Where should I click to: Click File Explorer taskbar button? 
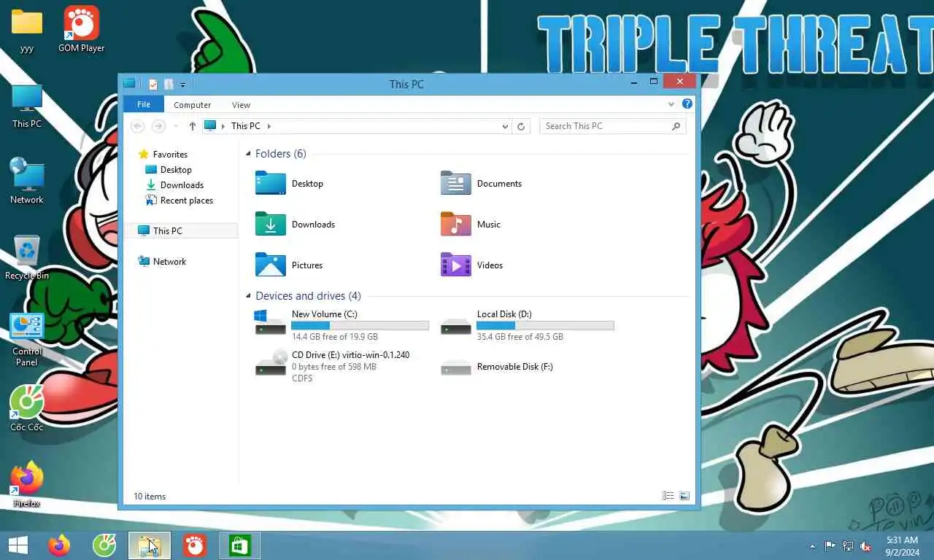150,545
